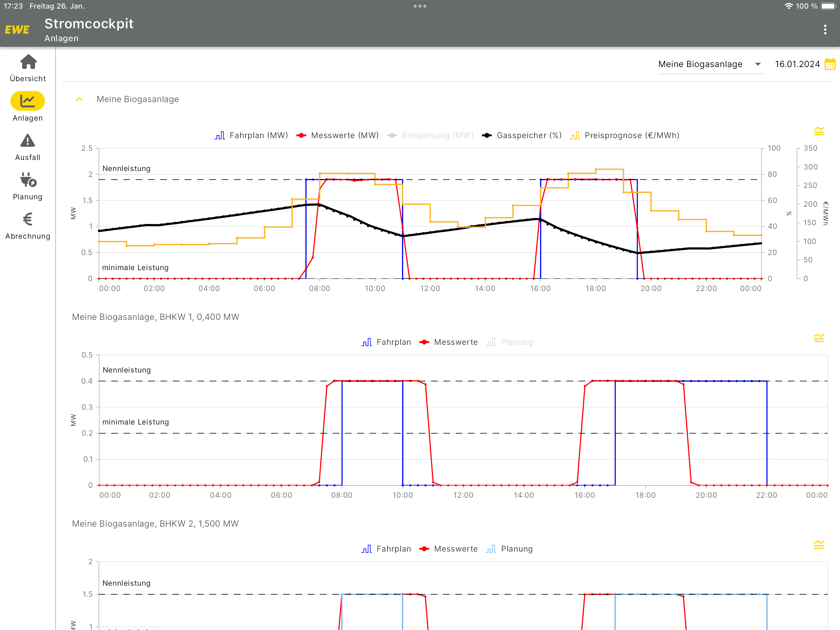
Task: Click the Anlagen subtitle in header
Action: pos(61,38)
